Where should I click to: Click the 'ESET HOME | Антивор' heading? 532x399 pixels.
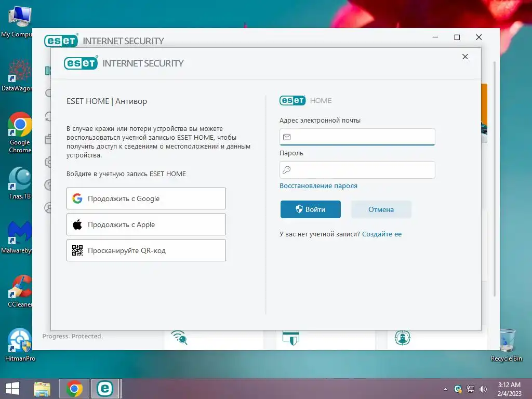coord(107,101)
